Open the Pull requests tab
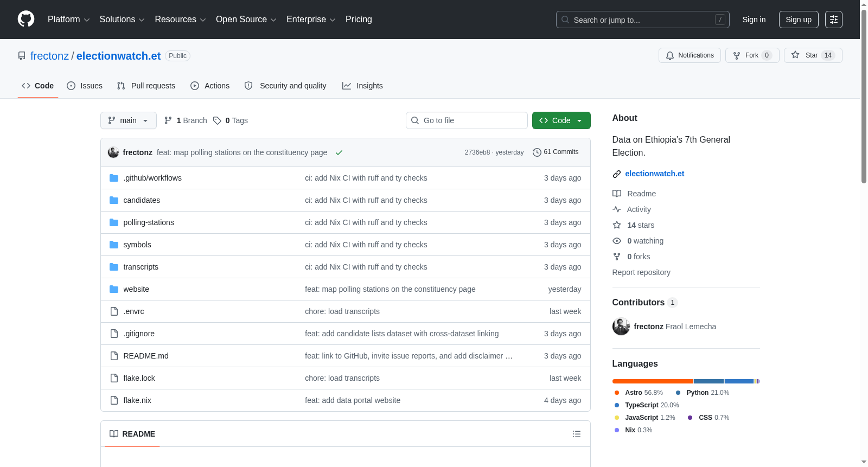868x467 pixels. pos(146,86)
